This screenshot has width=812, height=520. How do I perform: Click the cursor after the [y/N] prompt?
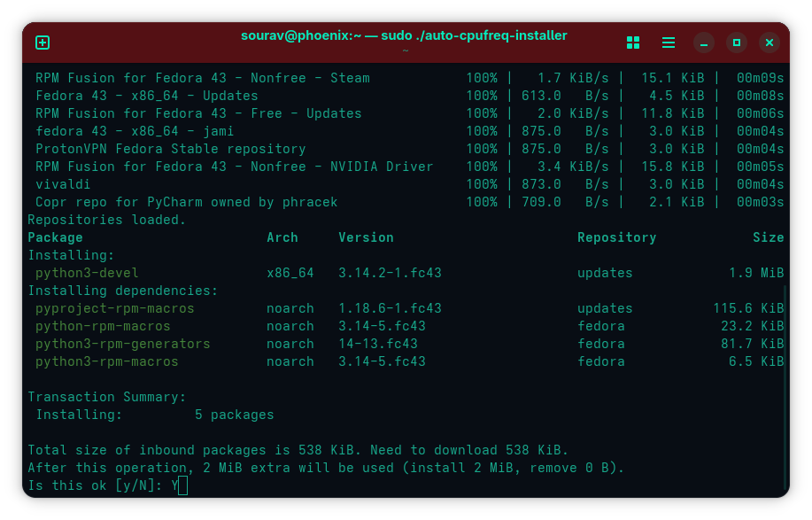182,485
